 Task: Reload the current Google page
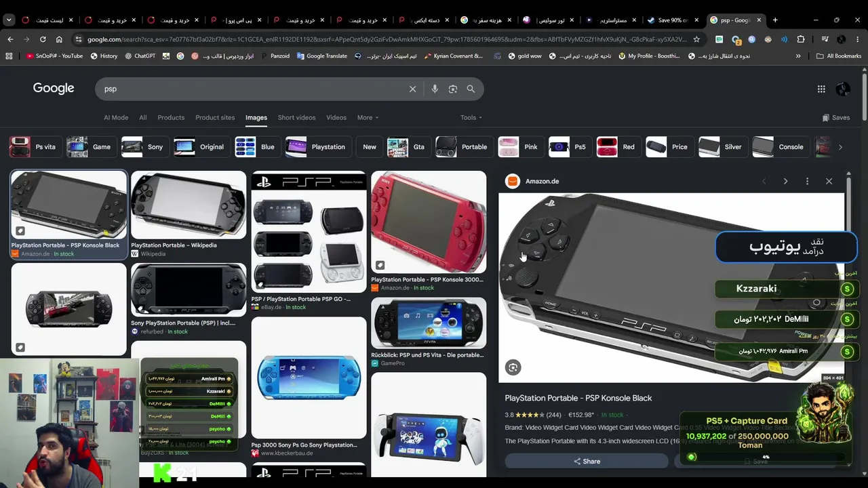[x=43, y=39]
